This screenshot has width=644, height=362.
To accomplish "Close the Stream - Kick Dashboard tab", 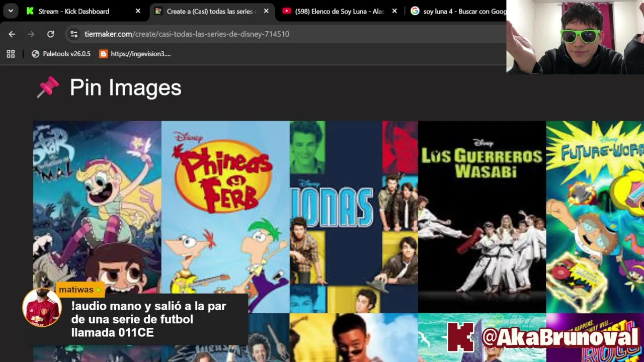I will (138, 11).
